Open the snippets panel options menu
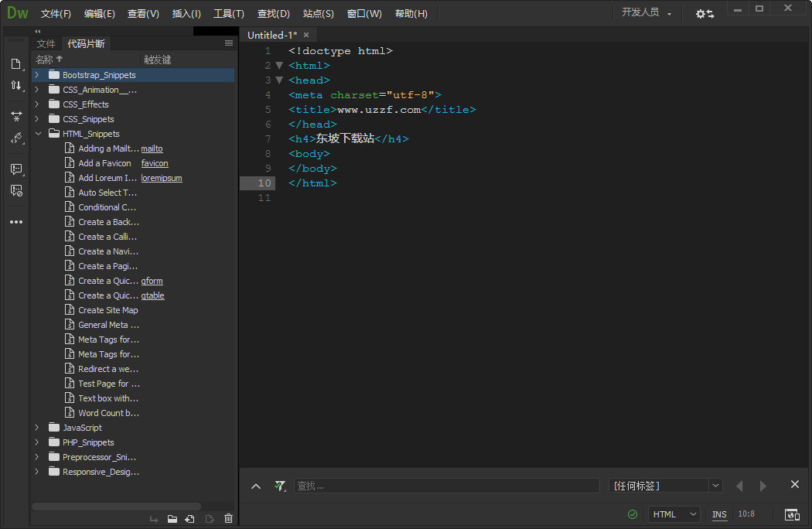Screen dimensions: 812x529 (229, 43)
